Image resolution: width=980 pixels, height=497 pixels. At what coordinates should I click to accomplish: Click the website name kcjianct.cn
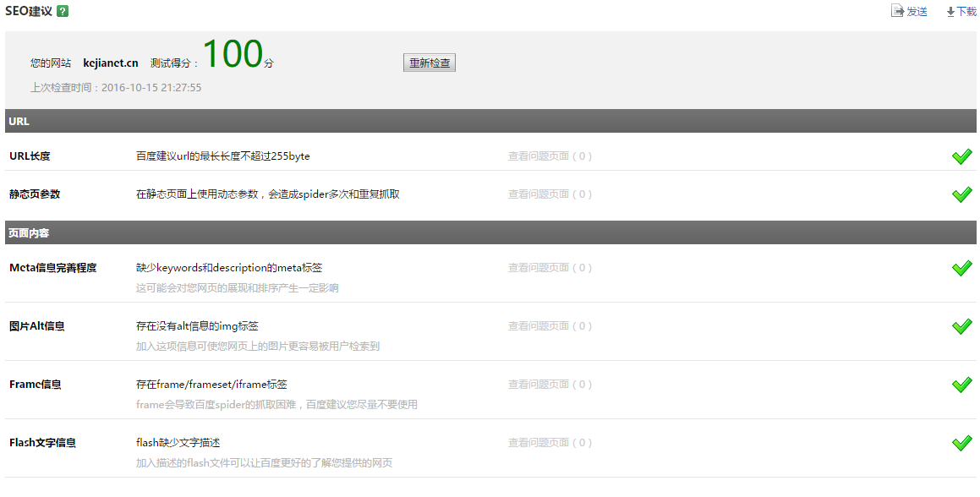click(x=111, y=63)
